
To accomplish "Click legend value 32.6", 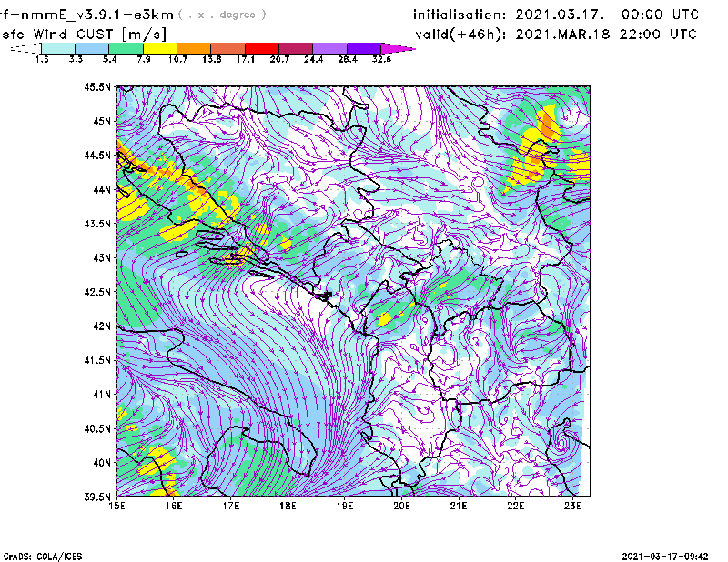I will pos(381,59).
